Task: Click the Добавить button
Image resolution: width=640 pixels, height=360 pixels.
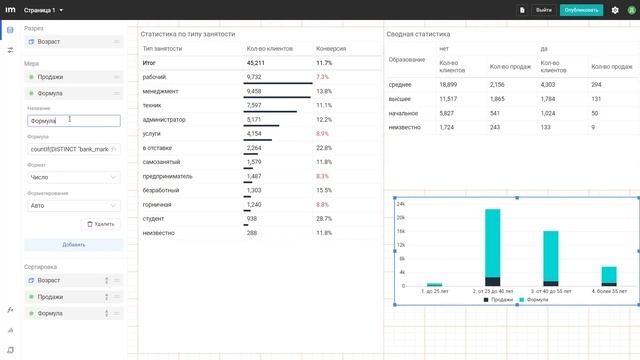Action: point(73,244)
